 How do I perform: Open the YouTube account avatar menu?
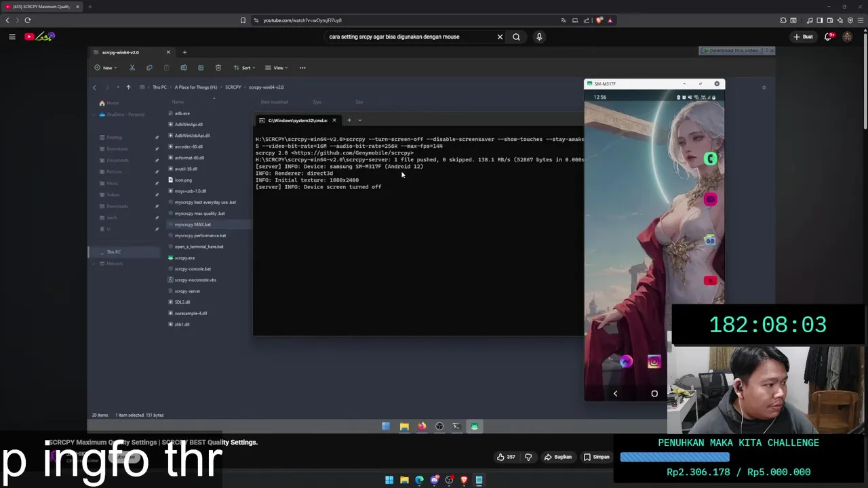click(847, 37)
